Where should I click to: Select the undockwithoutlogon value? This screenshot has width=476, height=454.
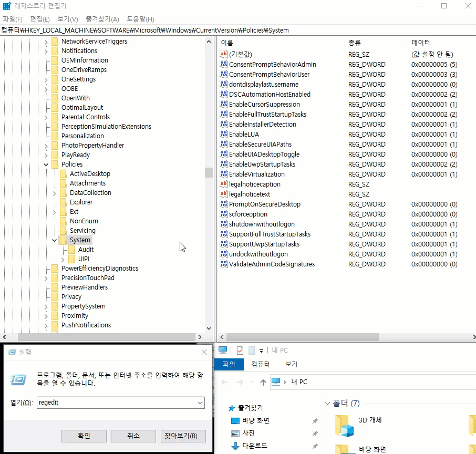258,254
